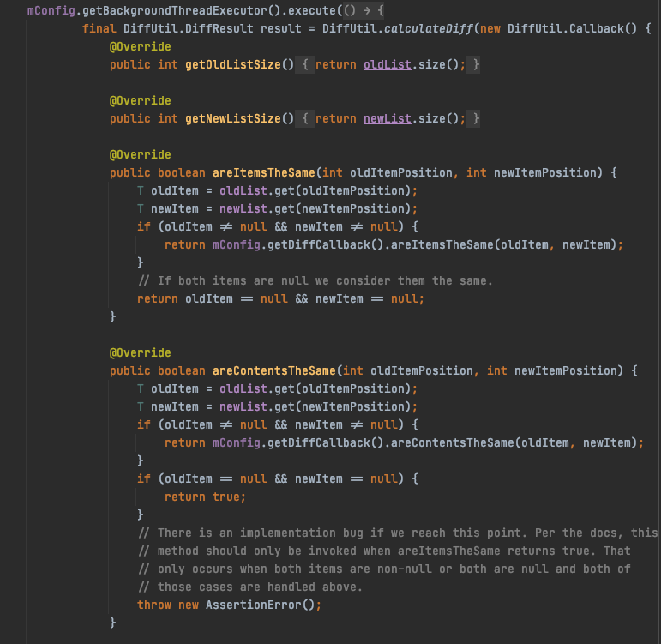Click comment 'If both items are null'
Image resolution: width=661 pixels, height=644 pixels.
tap(315, 281)
